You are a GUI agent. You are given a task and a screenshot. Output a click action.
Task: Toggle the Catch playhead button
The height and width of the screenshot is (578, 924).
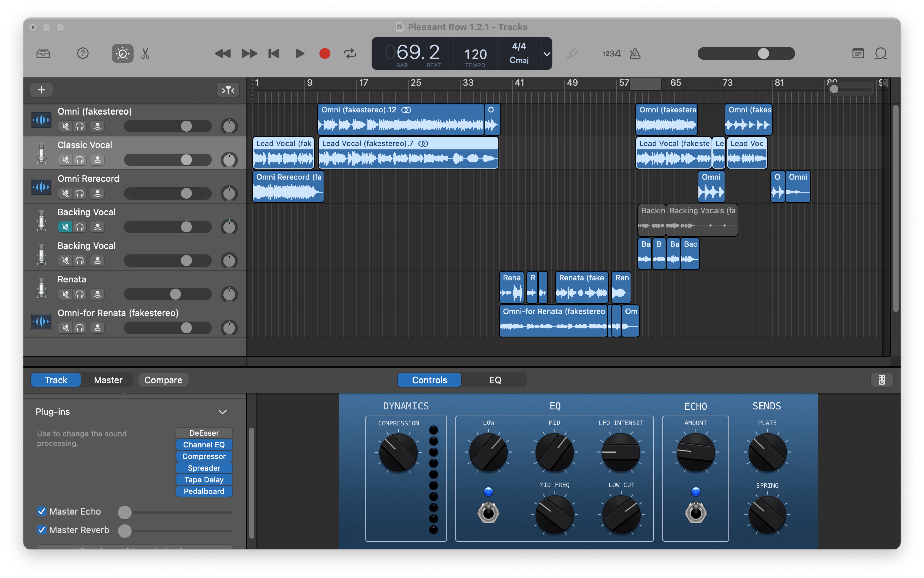coord(228,90)
